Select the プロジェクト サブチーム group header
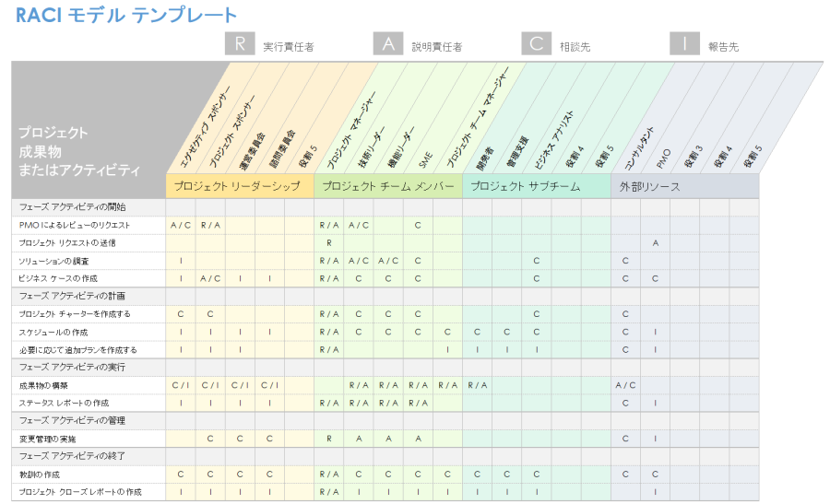 536,186
